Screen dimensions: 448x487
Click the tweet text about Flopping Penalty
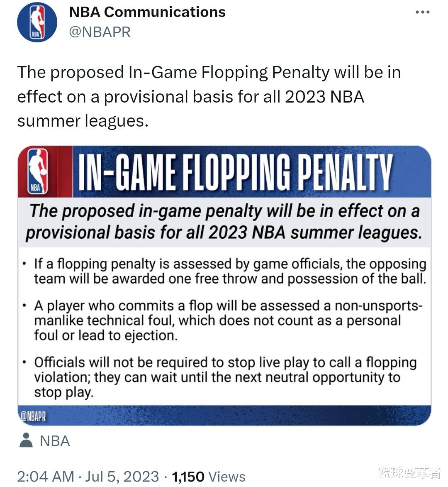[x=209, y=96]
